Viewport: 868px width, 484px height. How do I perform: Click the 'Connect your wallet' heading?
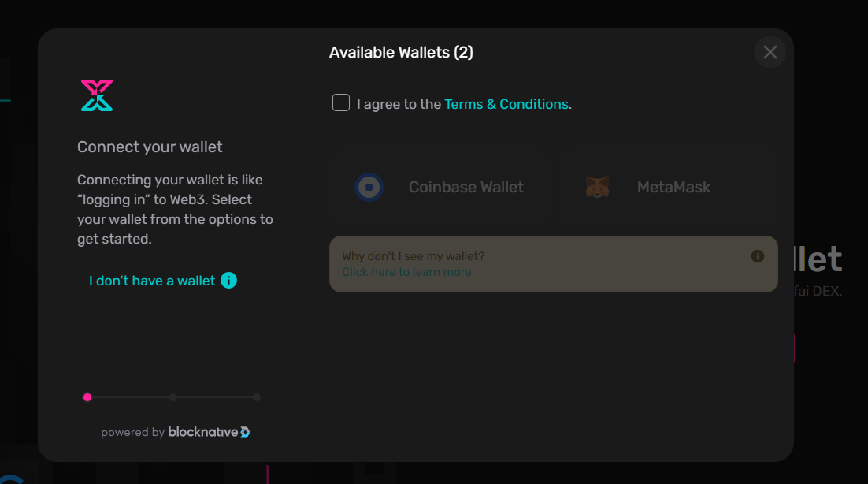coord(150,147)
